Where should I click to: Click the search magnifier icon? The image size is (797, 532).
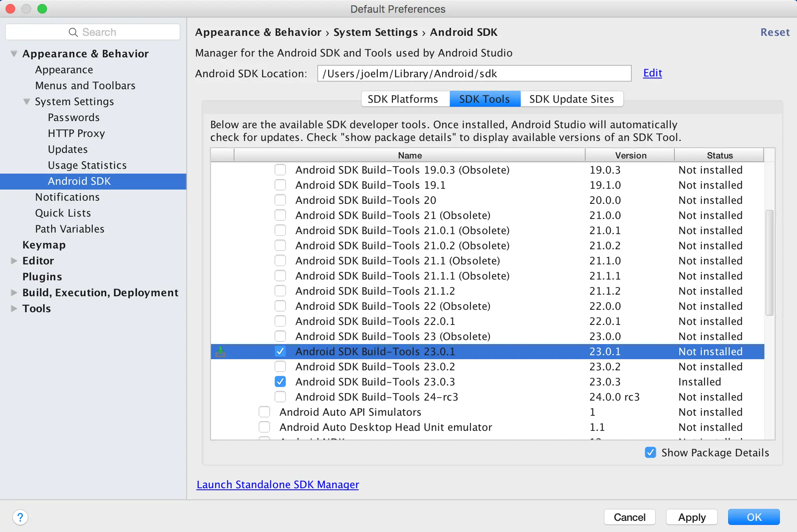click(x=73, y=32)
